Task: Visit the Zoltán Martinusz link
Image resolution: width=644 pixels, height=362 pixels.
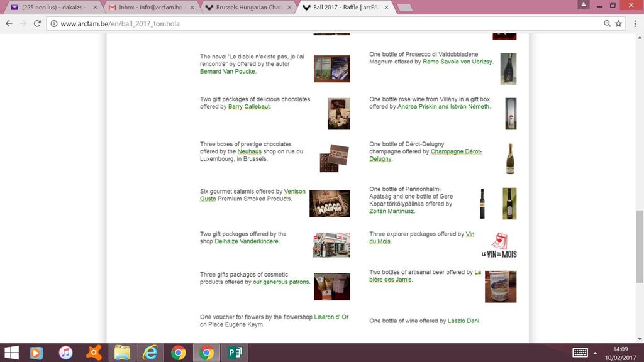Action: (x=391, y=211)
